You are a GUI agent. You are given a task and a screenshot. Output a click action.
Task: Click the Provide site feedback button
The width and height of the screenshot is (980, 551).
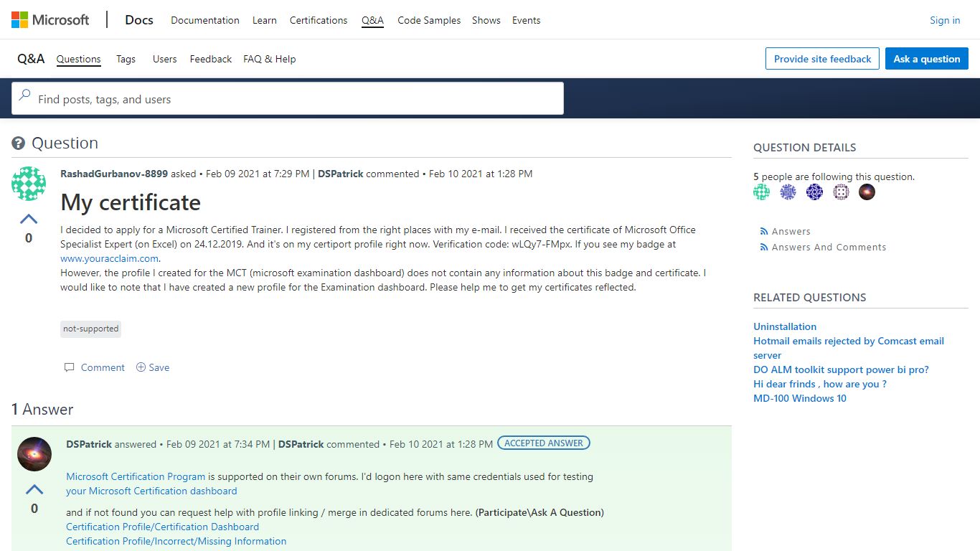point(822,59)
